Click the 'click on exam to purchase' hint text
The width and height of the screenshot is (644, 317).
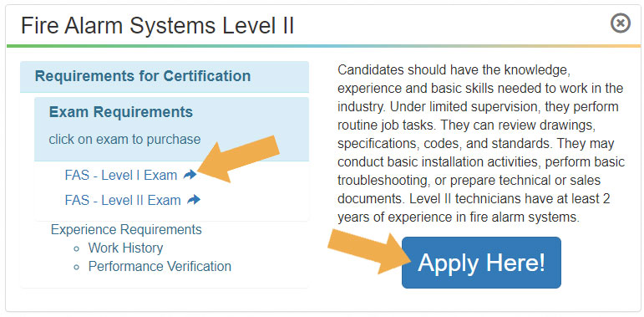pos(124,140)
